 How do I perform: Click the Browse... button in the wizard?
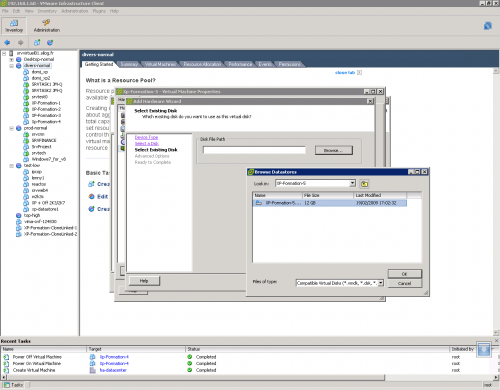pyautogui.click(x=334, y=150)
